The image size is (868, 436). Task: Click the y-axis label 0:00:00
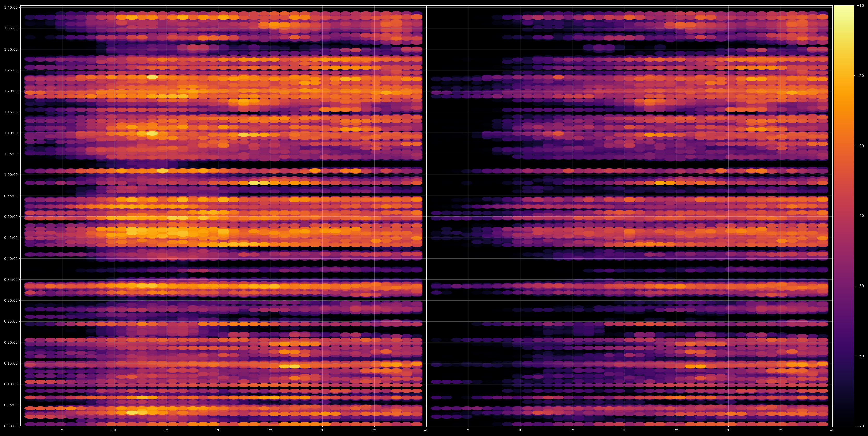pyautogui.click(x=11, y=426)
